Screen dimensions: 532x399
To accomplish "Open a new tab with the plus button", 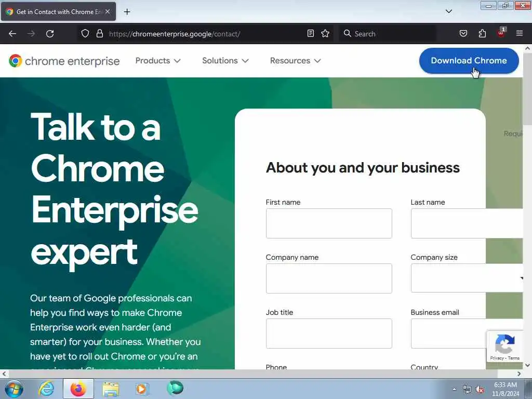I will (x=127, y=12).
